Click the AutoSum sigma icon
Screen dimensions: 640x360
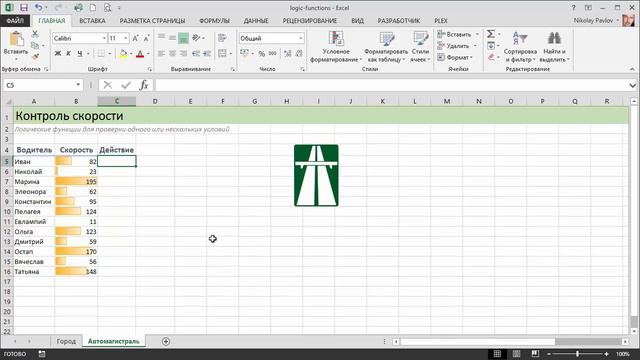coord(491,34)
